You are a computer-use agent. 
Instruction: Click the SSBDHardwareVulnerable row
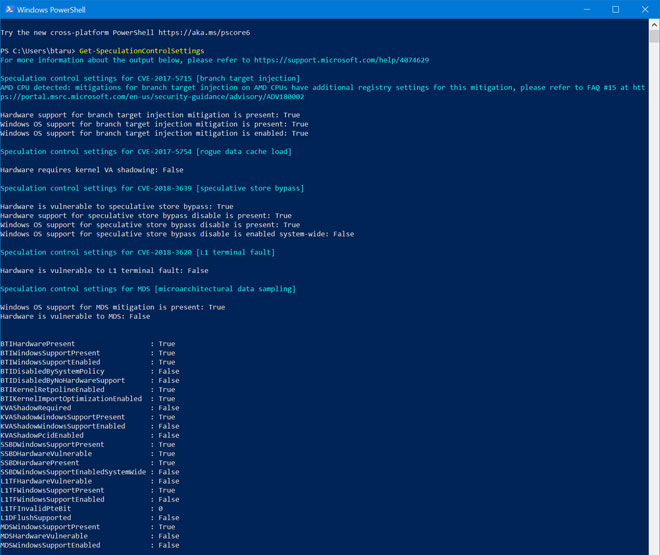(88, 454)
